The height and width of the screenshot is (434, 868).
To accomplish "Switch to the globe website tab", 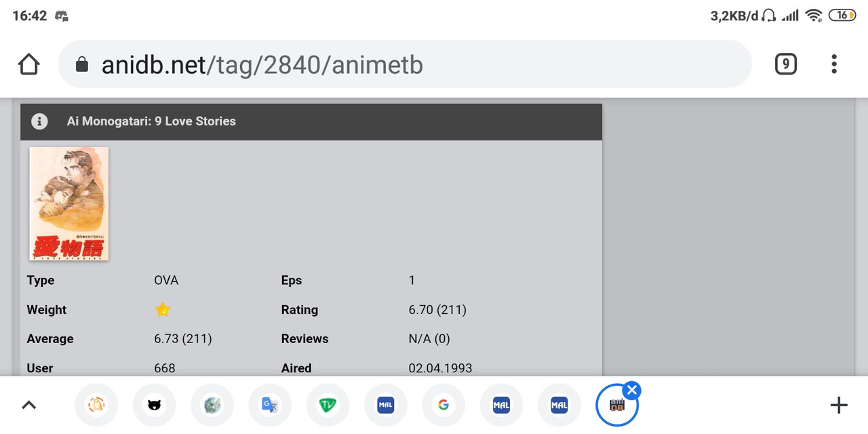I will (212, 404).
